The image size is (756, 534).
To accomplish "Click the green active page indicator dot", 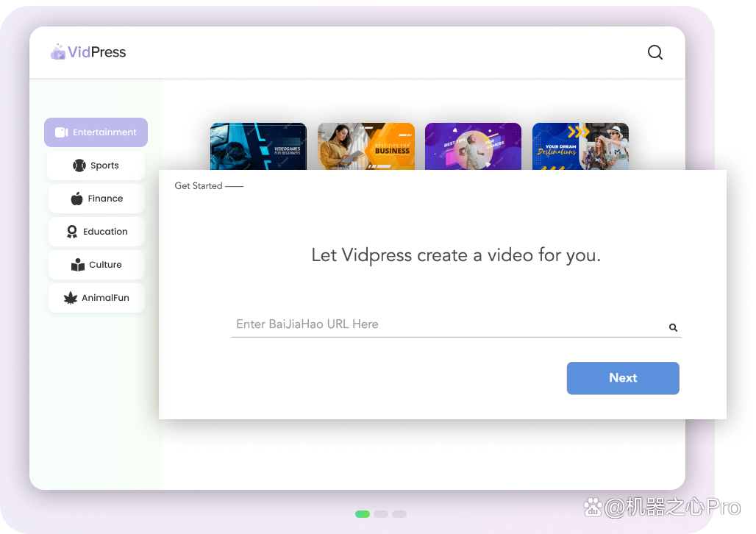I will click(x=363, y=514).
